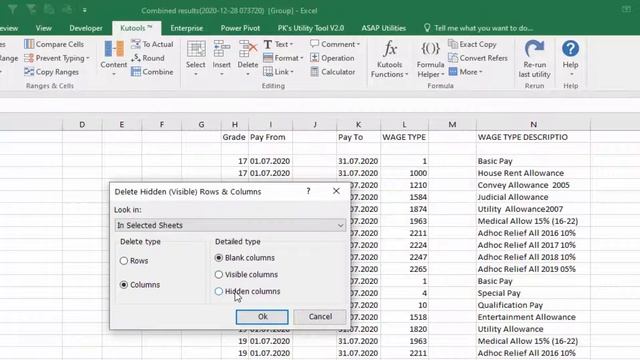The image size is (640, 360).
Task: Open PK's Utility Tool V2.0 tab
Action: [x=311, y=28]
